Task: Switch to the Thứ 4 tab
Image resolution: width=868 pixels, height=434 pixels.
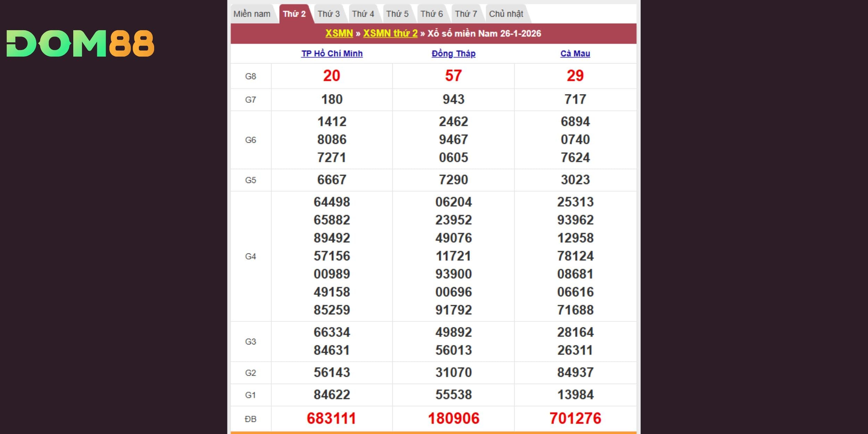Action: point(363,14)
